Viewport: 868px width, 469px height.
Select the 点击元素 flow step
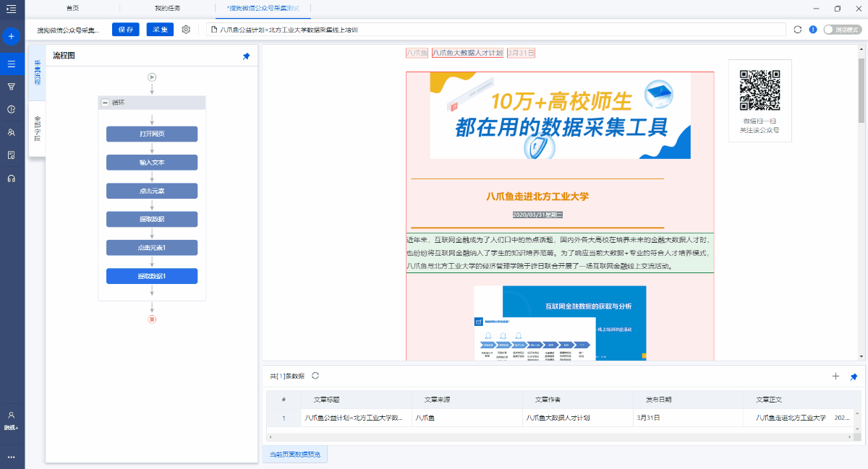click(152, 191)
